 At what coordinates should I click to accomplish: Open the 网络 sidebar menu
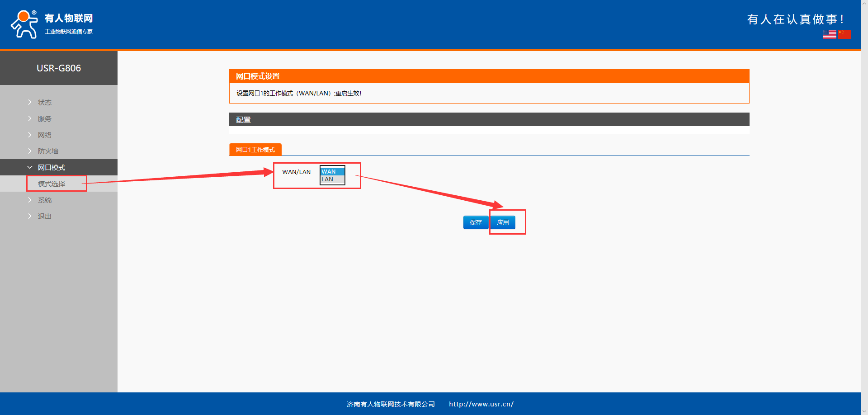click(44, 135)
